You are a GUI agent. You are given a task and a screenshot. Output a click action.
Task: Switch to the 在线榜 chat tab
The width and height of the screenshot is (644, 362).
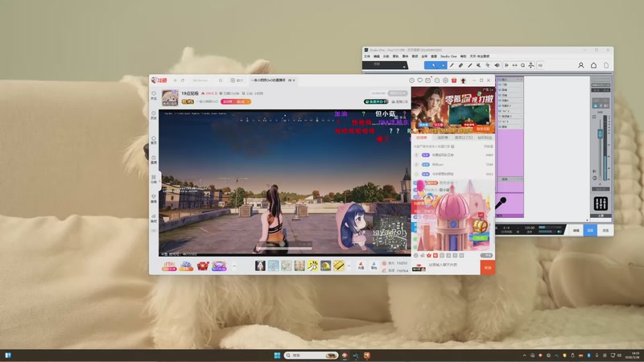tap(422, 138)
